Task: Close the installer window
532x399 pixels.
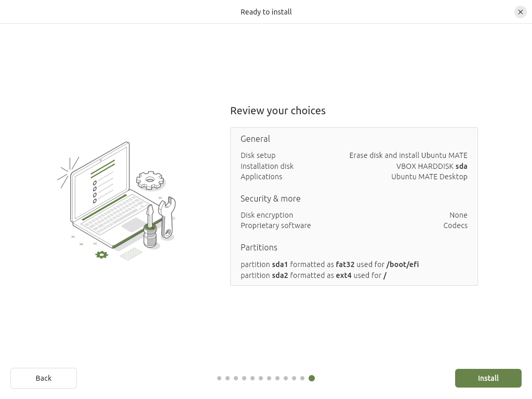Action: click(x=520, y=12)
